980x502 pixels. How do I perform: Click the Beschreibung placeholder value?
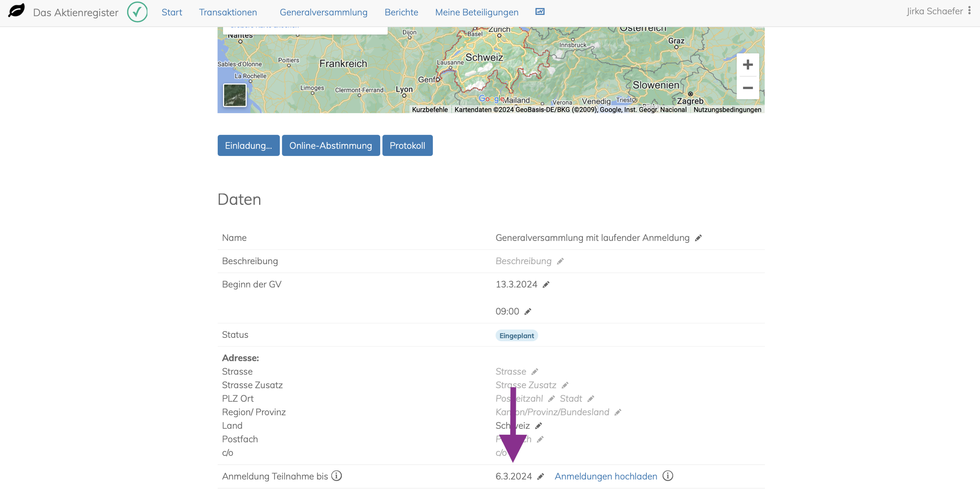[523, 261]
